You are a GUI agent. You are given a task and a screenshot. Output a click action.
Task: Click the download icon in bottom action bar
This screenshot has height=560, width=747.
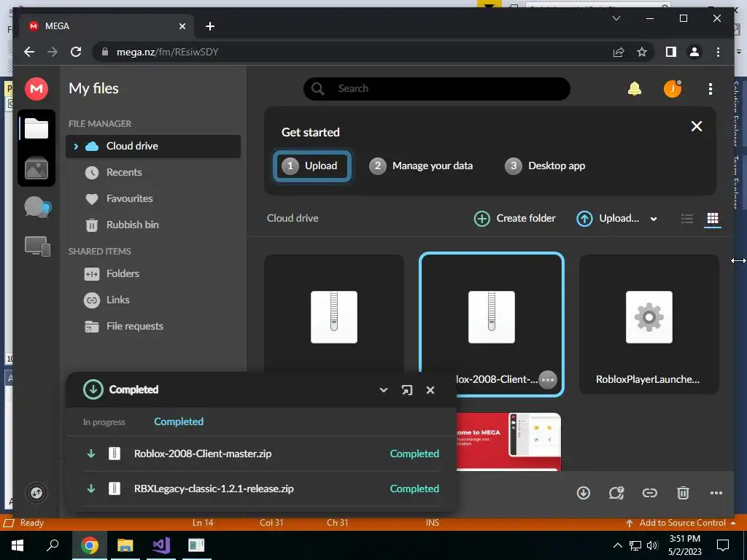tap(584, 493)
